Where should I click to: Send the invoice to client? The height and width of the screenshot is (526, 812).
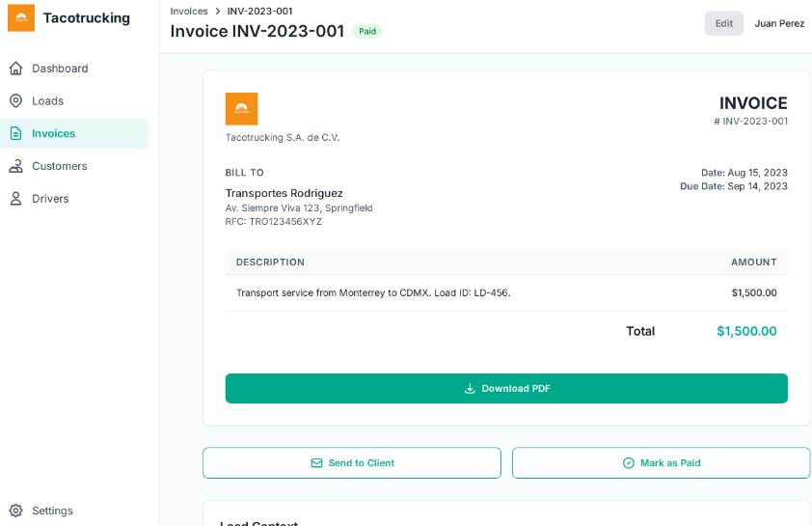tap(352, 463)
